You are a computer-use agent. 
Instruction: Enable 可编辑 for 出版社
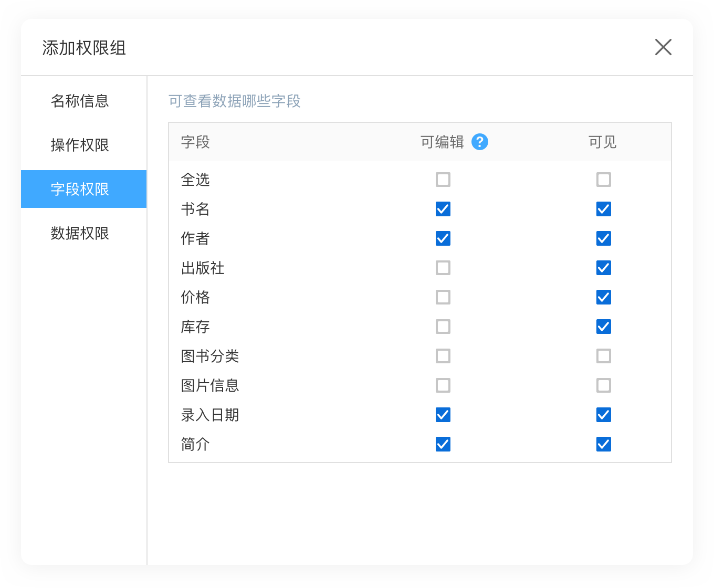click(x=443, y=268)
